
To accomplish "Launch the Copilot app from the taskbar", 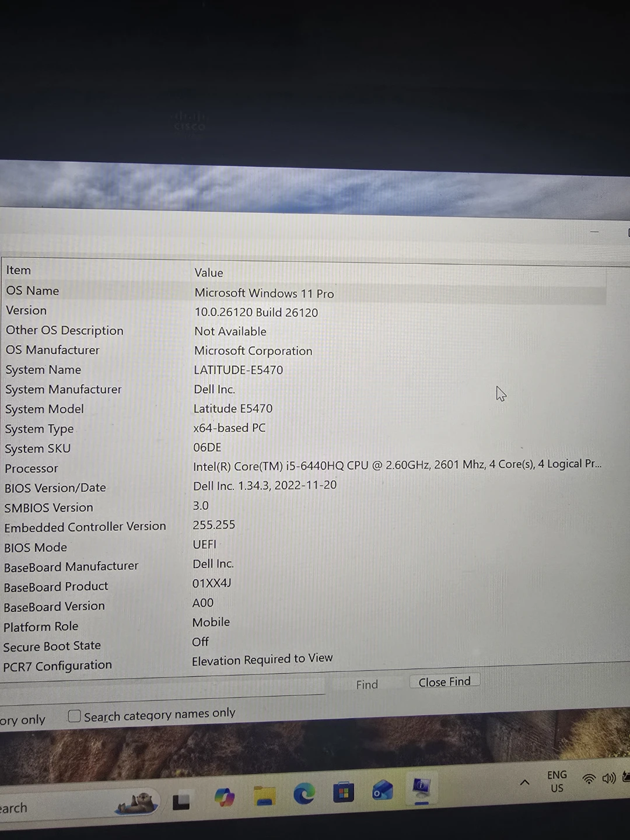I will coord(224,797).
